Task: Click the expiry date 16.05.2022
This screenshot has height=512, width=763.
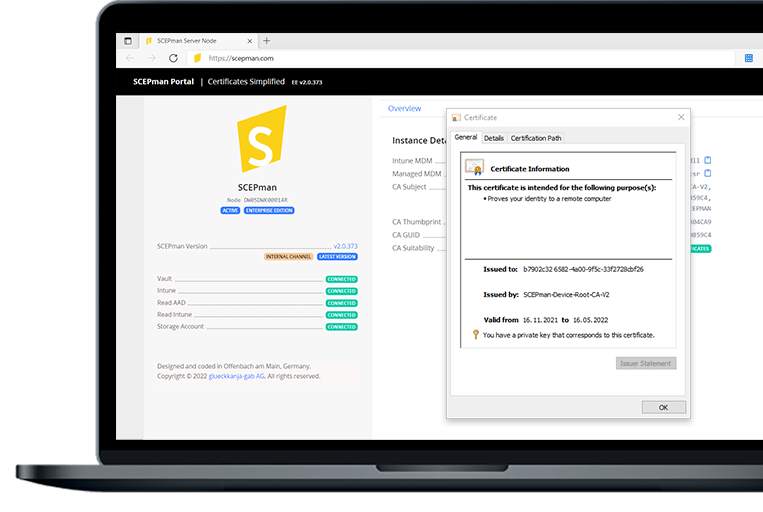Action: coord(591,320)
